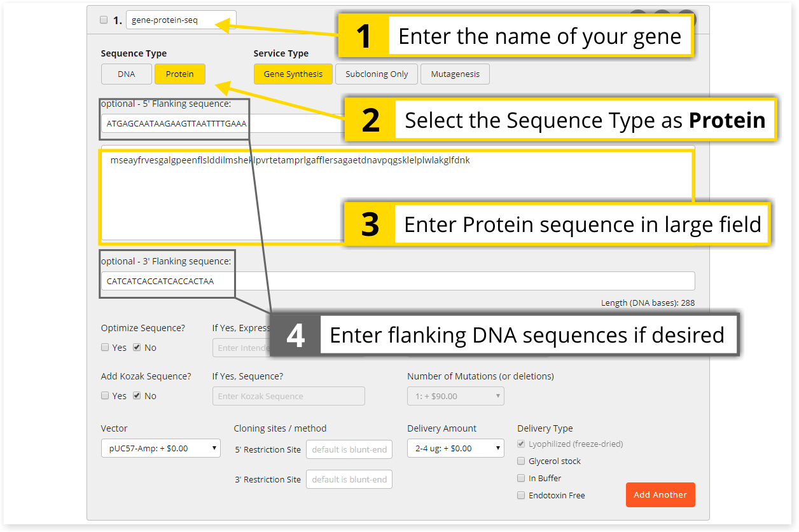Tick the checkbox beside item number 1
Image resolution: width=799 pixels, height=532 pixels.
[104, 20]
